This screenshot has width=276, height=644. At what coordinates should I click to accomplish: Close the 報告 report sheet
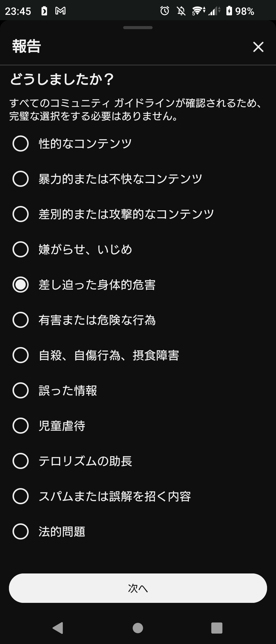[258, 47]
